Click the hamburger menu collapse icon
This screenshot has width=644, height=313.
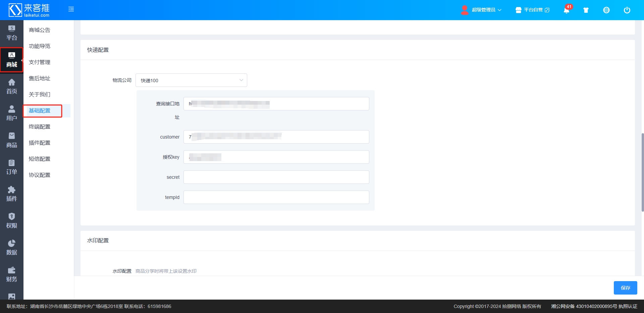pyautogui.click(x=71, y=9)
